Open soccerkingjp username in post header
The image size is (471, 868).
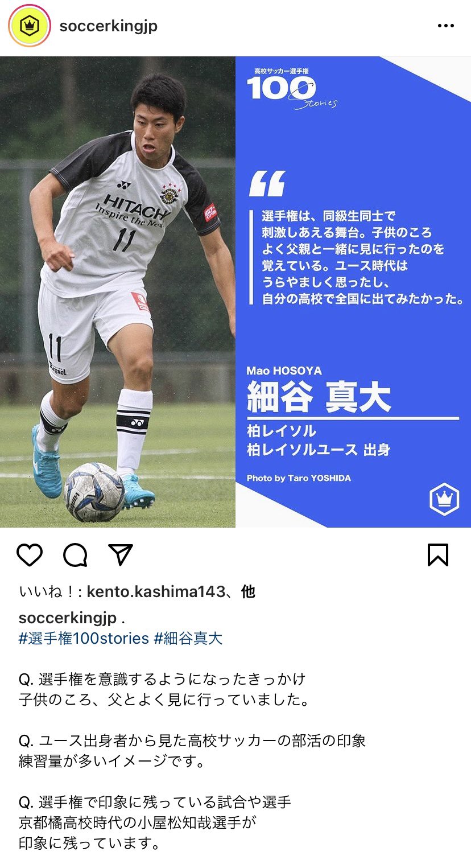tap(108, 26)
